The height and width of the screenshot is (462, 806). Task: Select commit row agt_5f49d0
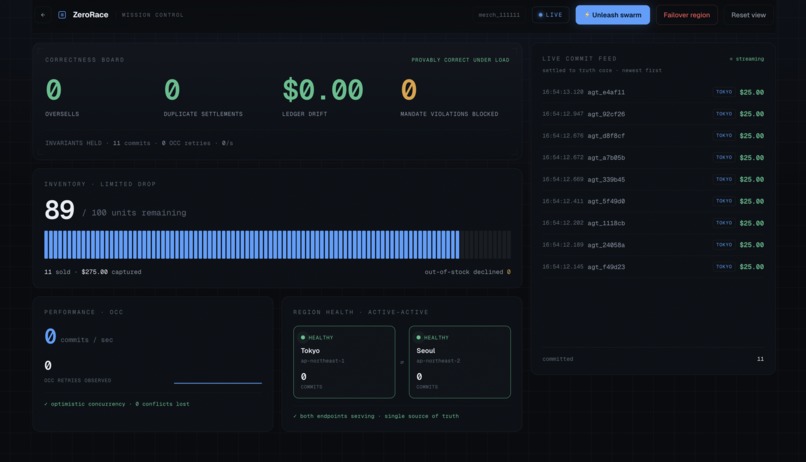653,201
